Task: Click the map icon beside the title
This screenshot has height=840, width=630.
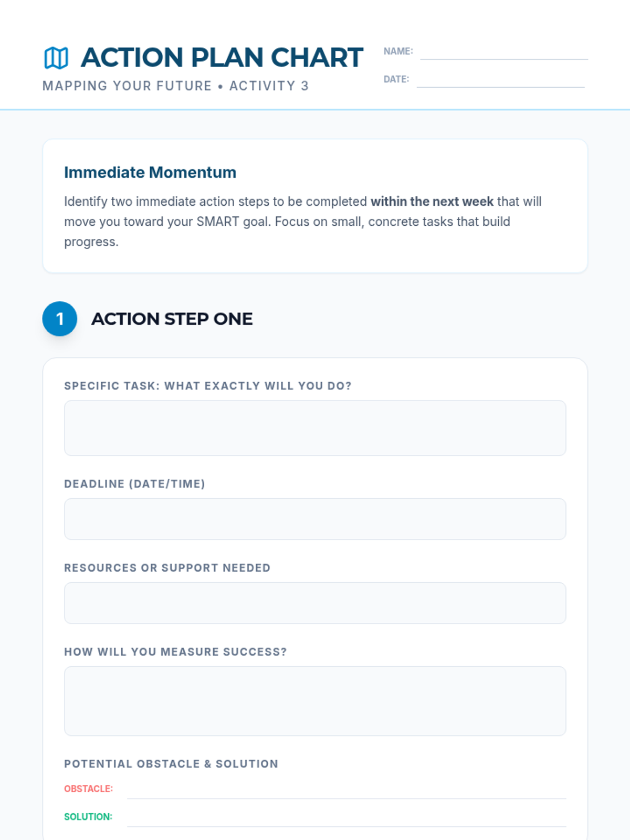Action: point(56,58)
